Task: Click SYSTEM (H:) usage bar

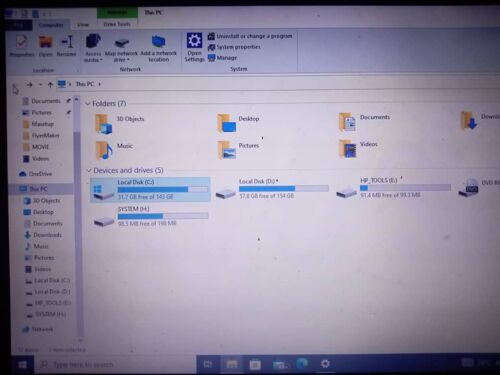Action: click(x=163, y=216)
